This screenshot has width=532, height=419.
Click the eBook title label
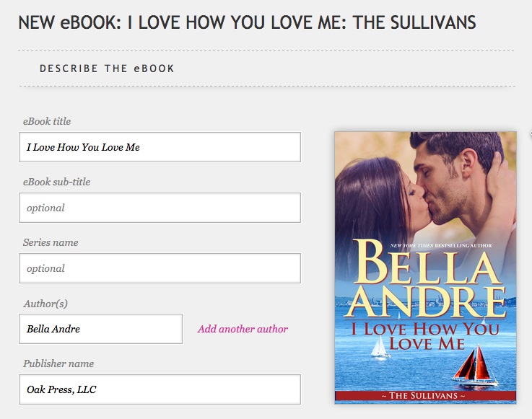(47, 121)
